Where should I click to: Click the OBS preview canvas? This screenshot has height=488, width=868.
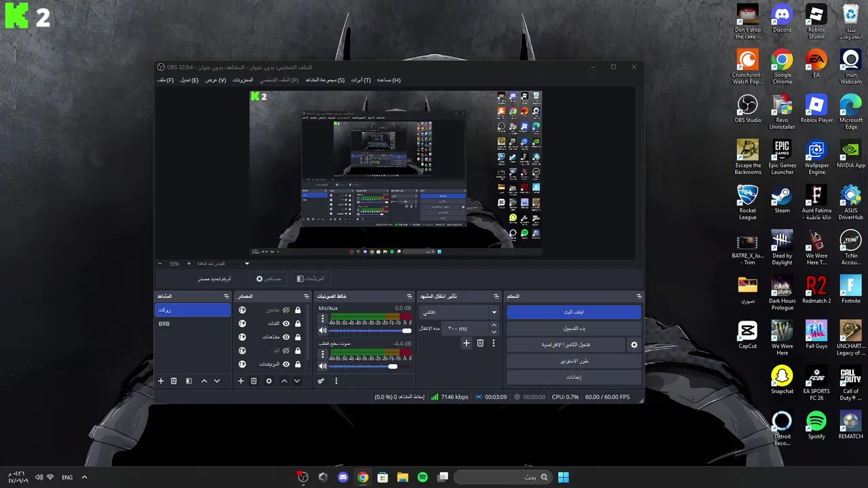coord(396,174)
